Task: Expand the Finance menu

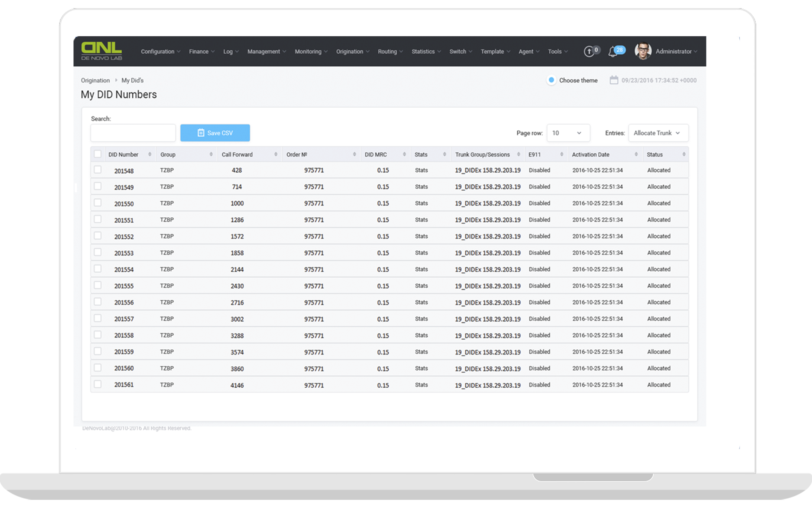Action: (x=202, y=52)
